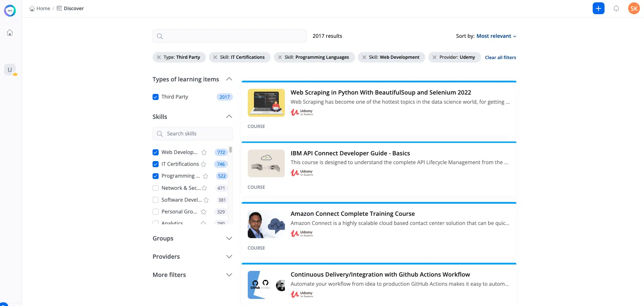Screen dimensions: 644x306
Task: Uncheck the Programming skill checkbox
Action: tap(156, 176)
